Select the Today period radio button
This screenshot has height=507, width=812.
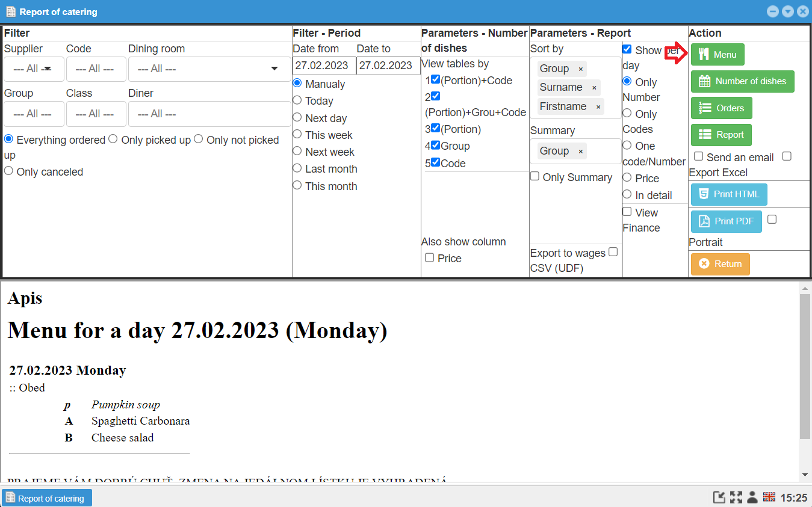(x=297, y=100)
